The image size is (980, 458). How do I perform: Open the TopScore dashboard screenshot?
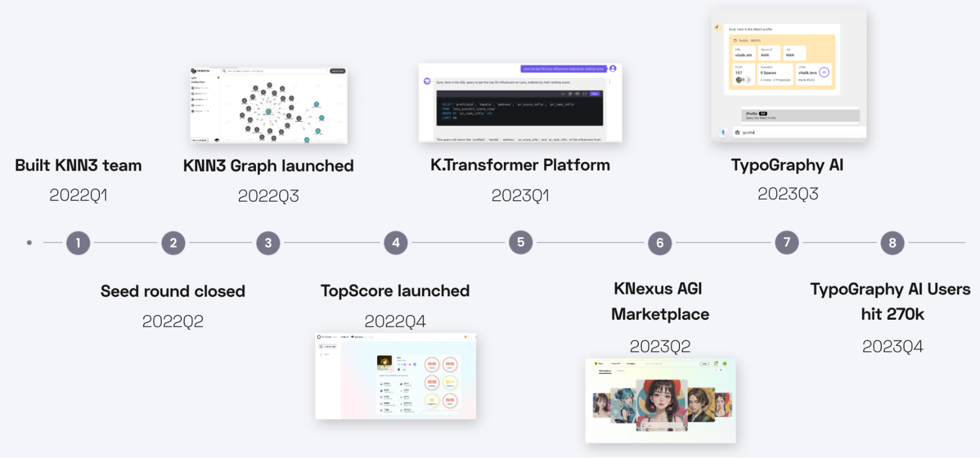[x=396, y=376]
